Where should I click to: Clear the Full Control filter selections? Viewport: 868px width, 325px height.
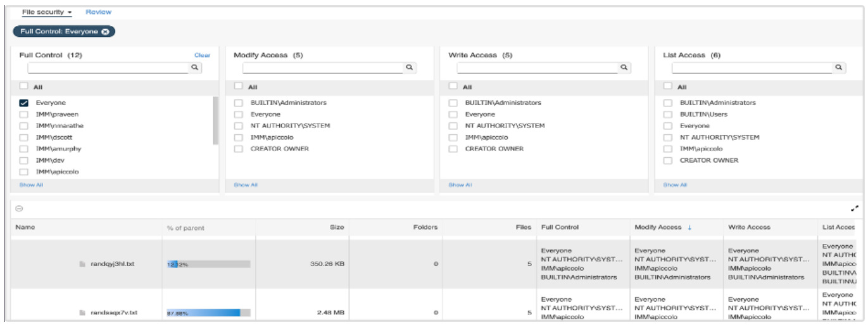[x=202, y=55]
